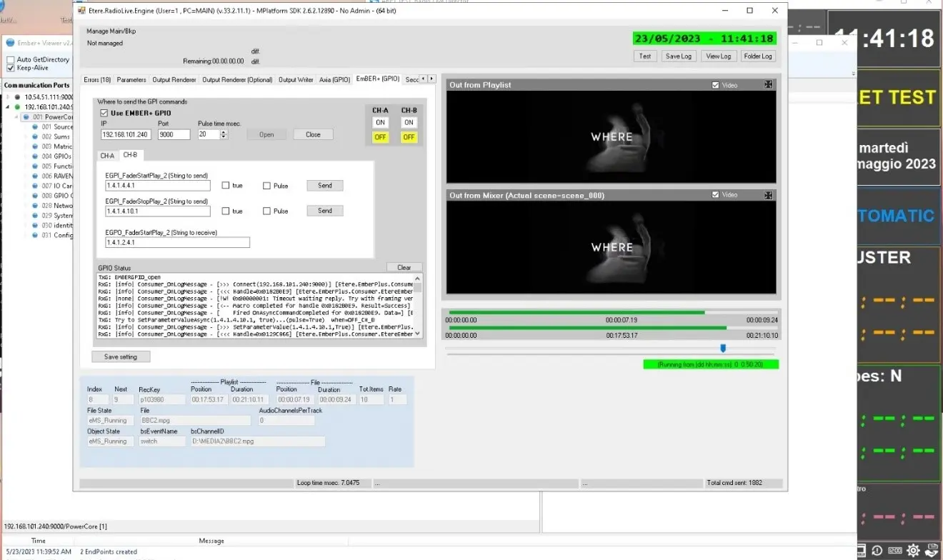Switch to the CH-A sub-tab

[x=107, y=155]
